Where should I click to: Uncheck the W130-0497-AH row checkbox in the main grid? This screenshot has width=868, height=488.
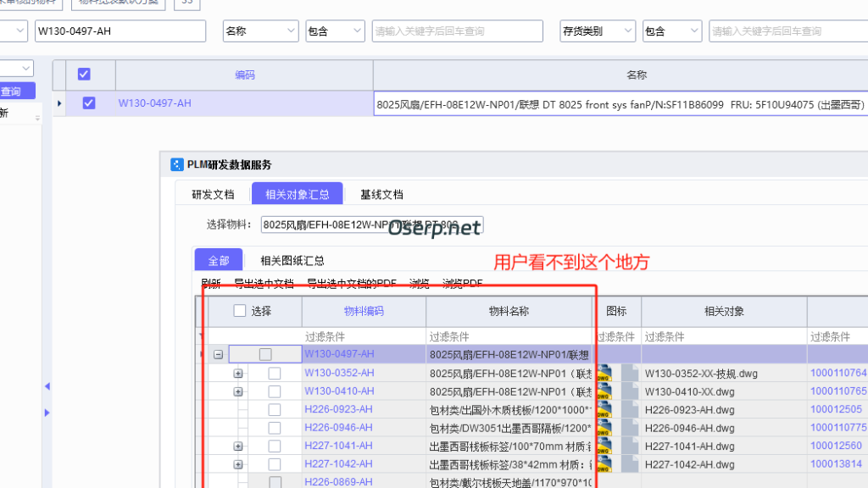click(89, 103)
